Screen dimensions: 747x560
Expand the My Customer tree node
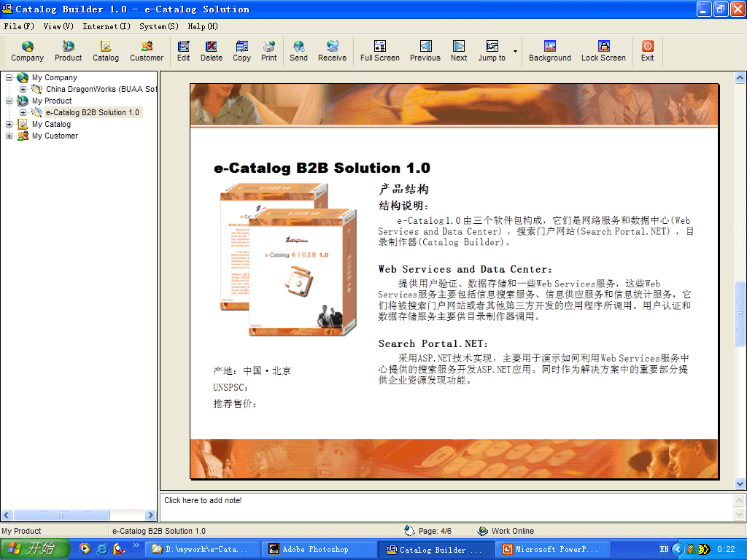coord(9,136)
